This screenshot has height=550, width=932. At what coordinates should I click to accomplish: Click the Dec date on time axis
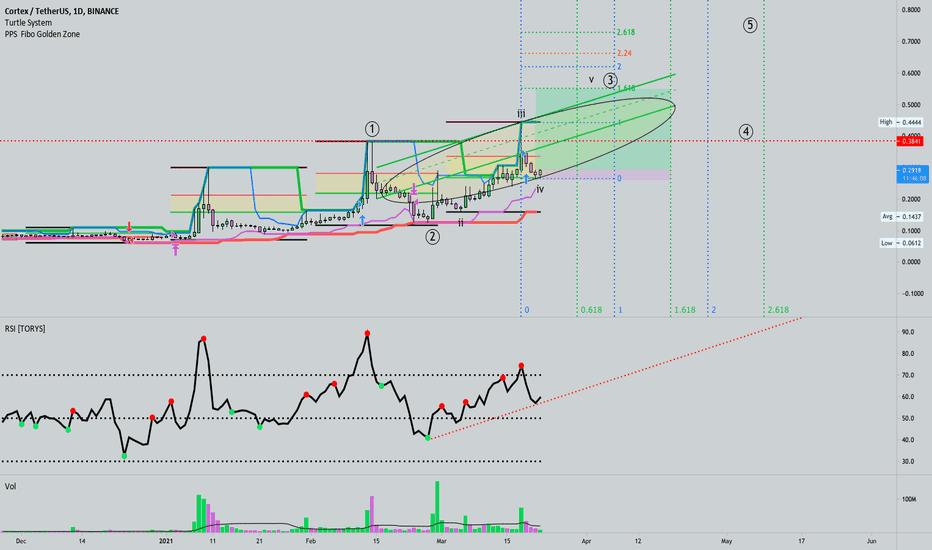(x=21, y=541)
